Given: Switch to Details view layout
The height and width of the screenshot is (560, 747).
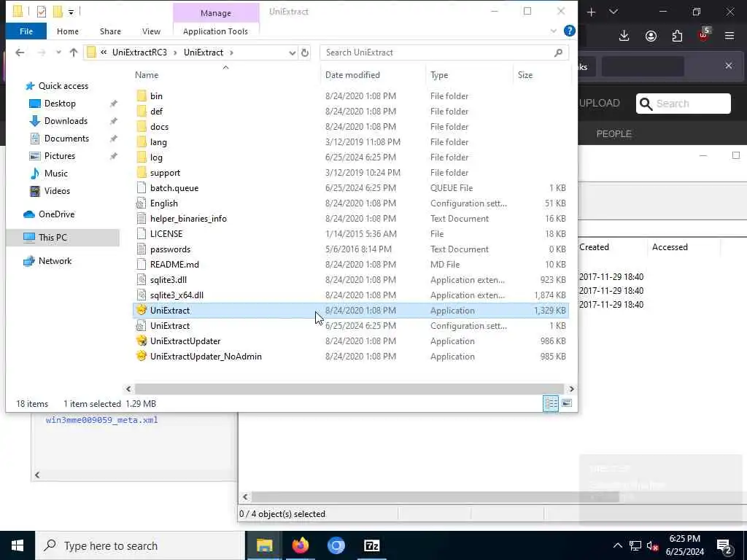Looking at the screenshot, I should [551, 403].
